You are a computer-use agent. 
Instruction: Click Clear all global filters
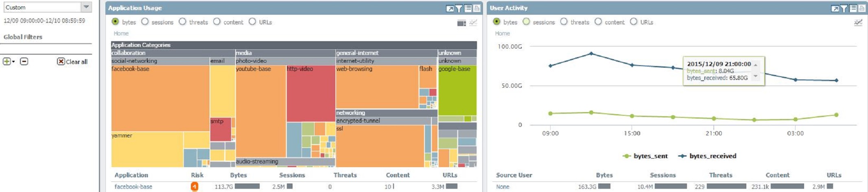click(72, 62)
